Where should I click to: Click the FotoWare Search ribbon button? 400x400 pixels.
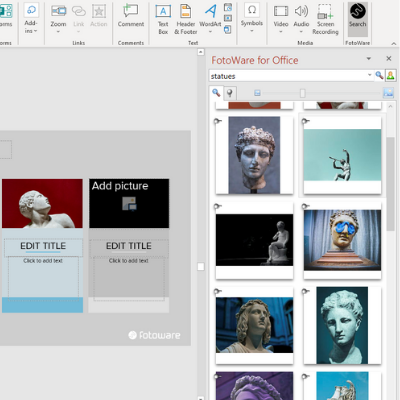358,19
